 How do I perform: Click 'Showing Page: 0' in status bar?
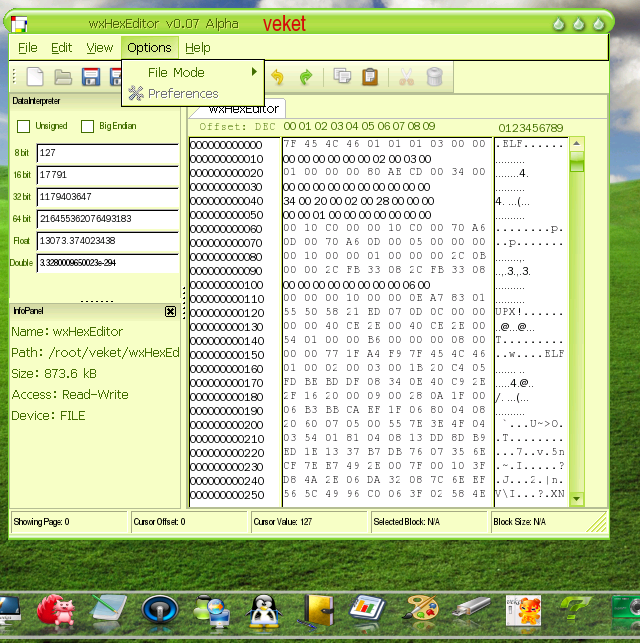coord(41,522)
